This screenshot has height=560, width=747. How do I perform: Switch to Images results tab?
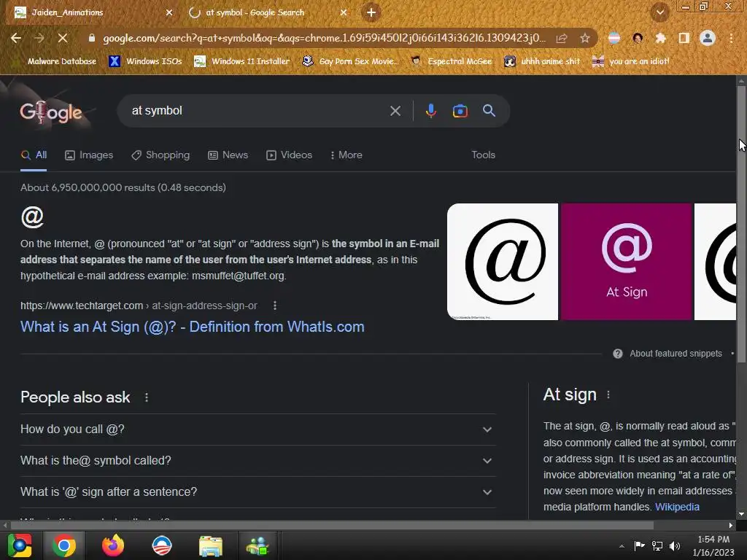89,155
